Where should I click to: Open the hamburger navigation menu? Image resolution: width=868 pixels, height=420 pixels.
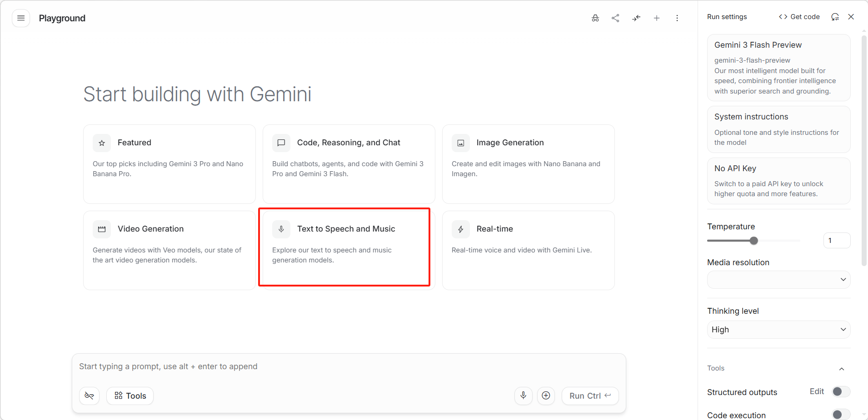pyautogui.click(x=21, y=18)
